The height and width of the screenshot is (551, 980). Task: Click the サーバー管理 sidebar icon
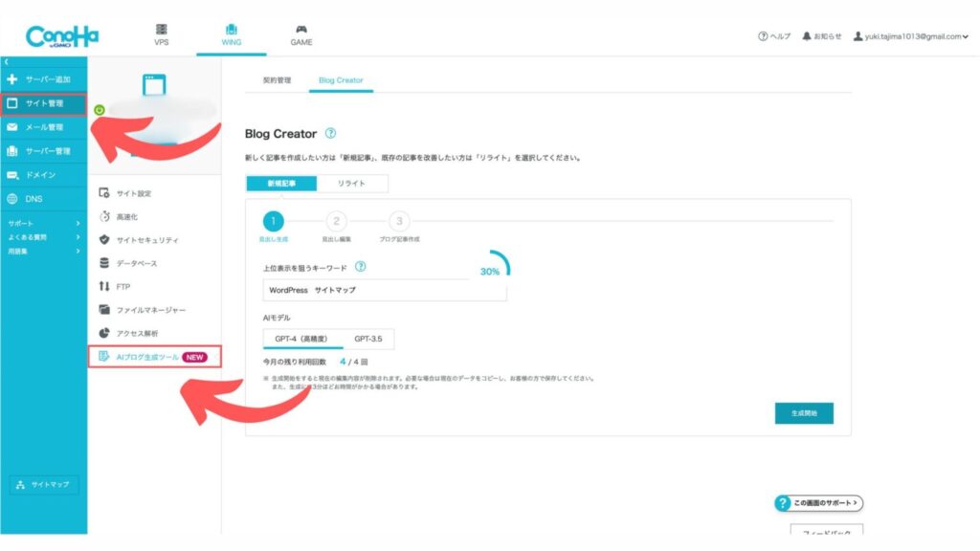click(x=11, y=150)
